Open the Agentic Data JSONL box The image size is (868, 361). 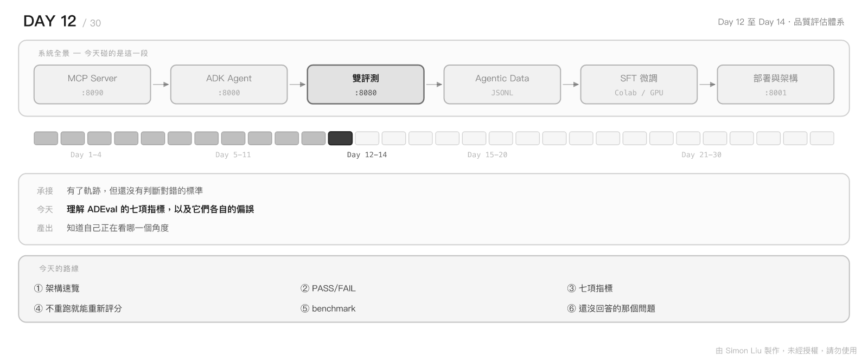point(502,85)
